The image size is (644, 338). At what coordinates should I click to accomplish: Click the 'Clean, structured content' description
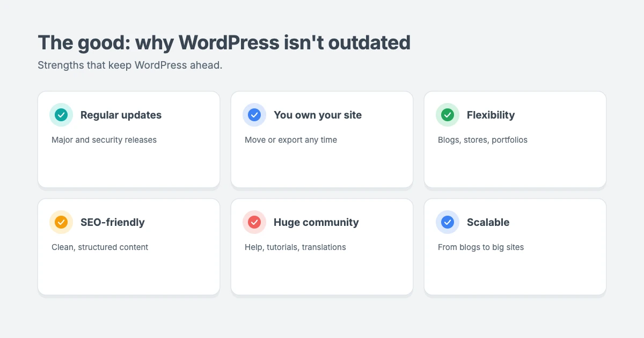click(100, 247)
